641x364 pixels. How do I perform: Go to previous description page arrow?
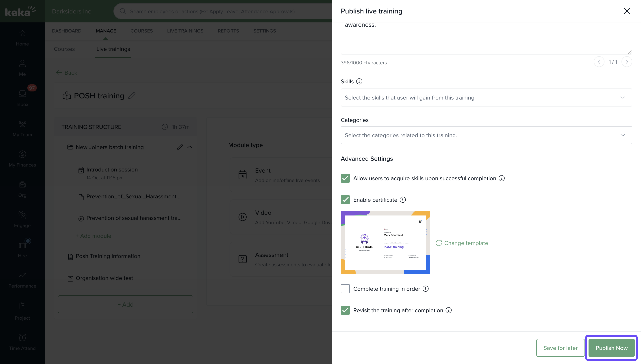pos(599,62)
